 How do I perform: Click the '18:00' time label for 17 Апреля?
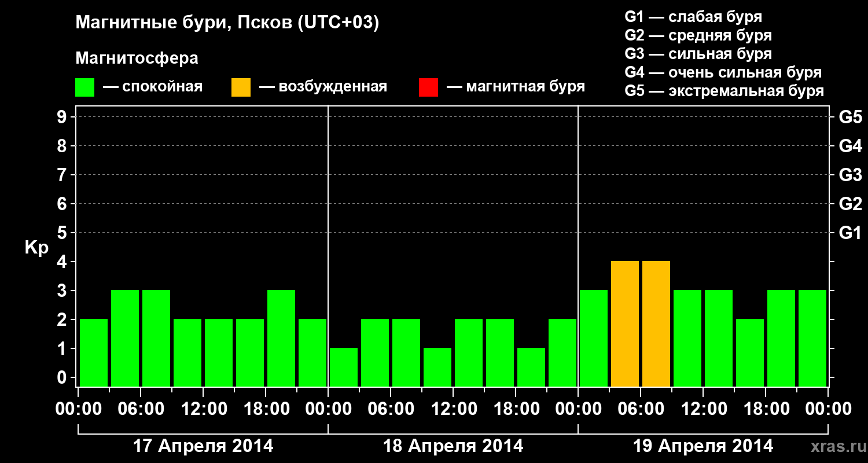pos(266,409)
